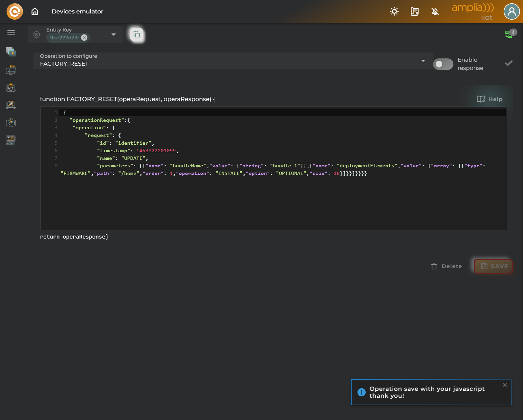This screenshot has height=420, width=523.
Task: Click the muted notifications bell icon
Action: pos(435,12)
